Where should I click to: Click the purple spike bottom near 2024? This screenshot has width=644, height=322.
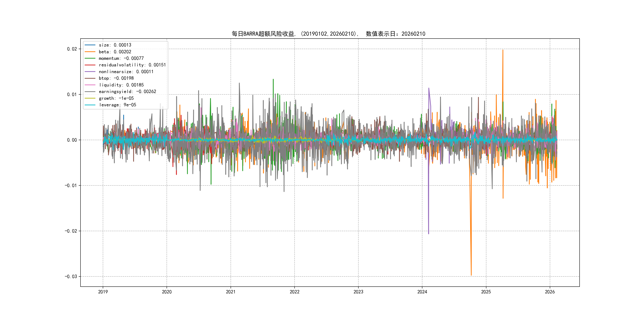click(429, 234)
